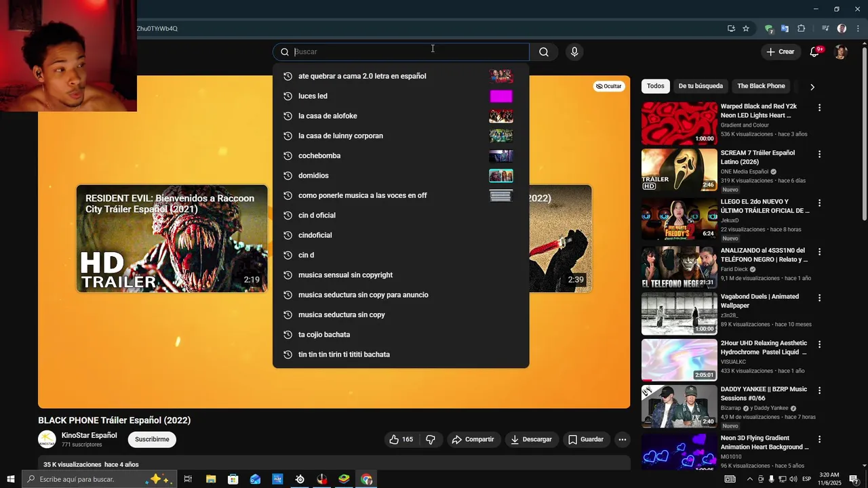868x488 pixels.
Task: Click the Crear button
Action: point(780,52)
